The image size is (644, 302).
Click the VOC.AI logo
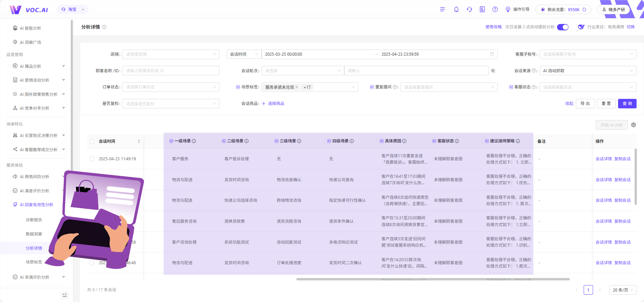pyautogui.click(x=29, y=10)
